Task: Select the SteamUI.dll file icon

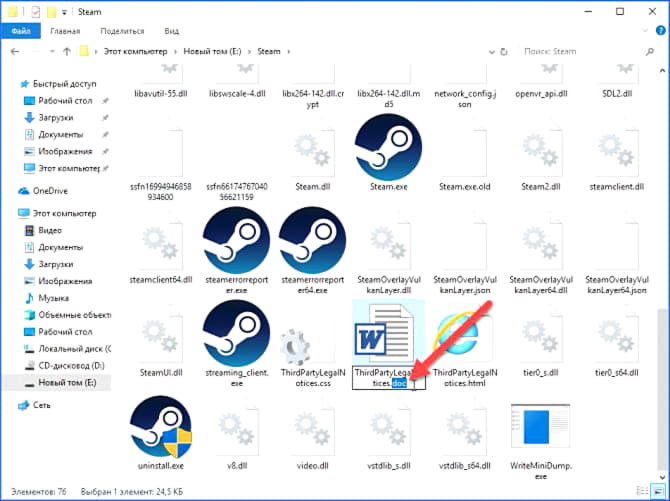Action: [x=161, y=337]
